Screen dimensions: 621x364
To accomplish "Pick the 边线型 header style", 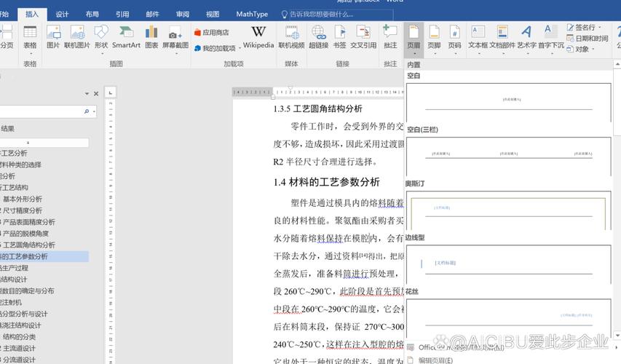I will point(509,264).
